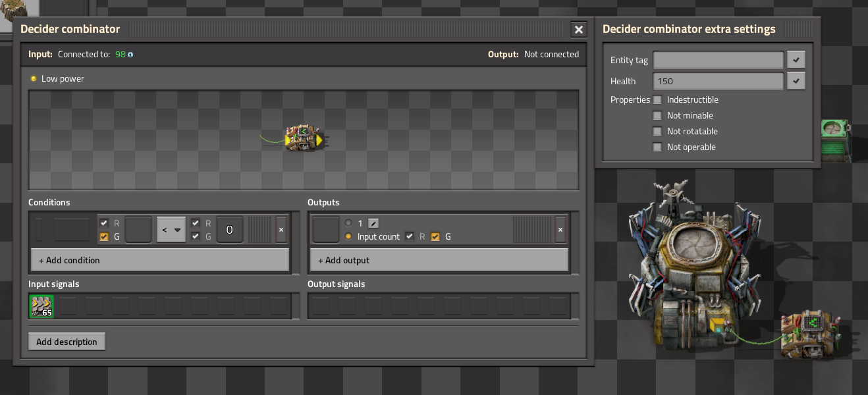The image size is (868, 395).
Task: Click the '+ Add condition' button
Action: [x=160, y=260]
